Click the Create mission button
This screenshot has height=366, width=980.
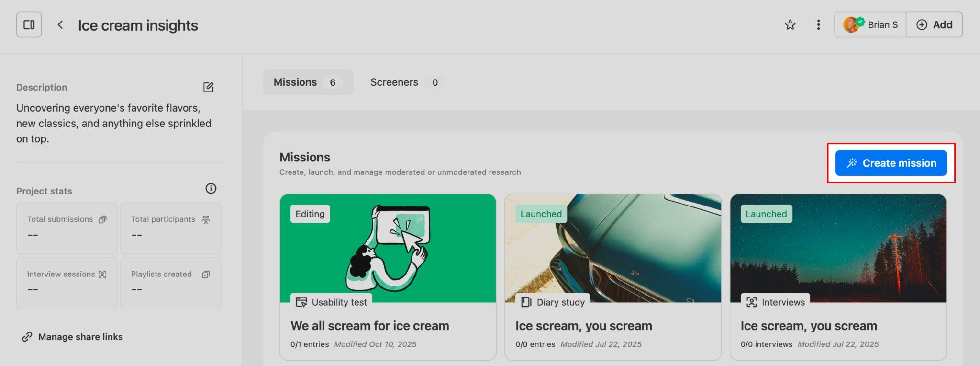[891, 163]
